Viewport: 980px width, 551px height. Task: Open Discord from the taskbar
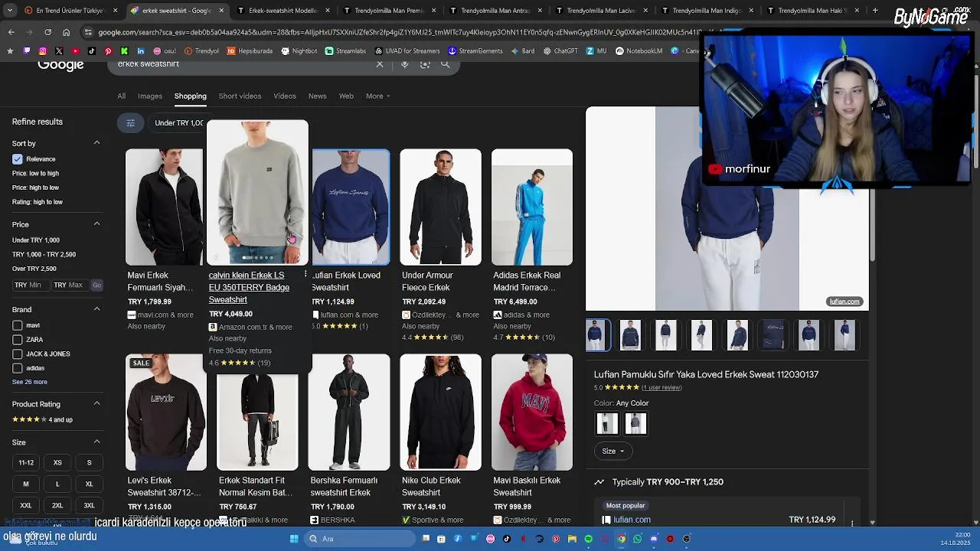[654, 539]
